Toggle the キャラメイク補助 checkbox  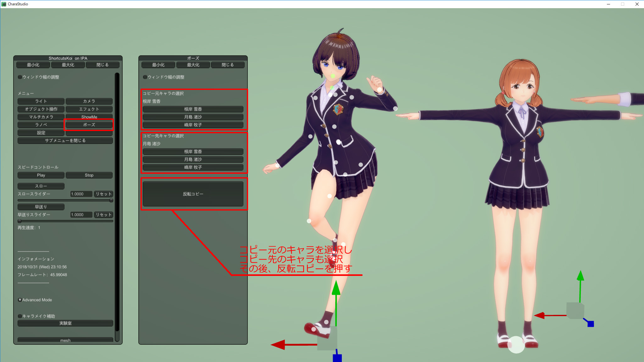tap(20, 316)
